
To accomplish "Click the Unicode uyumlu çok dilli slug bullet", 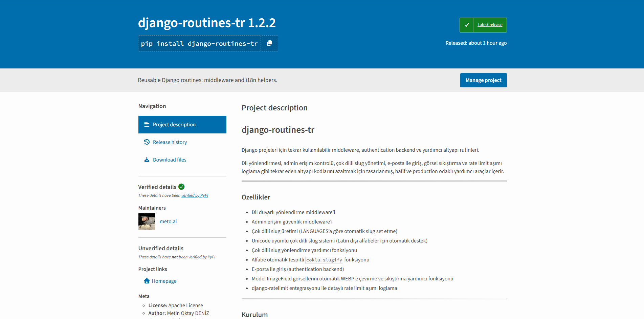I will point(339,241).
